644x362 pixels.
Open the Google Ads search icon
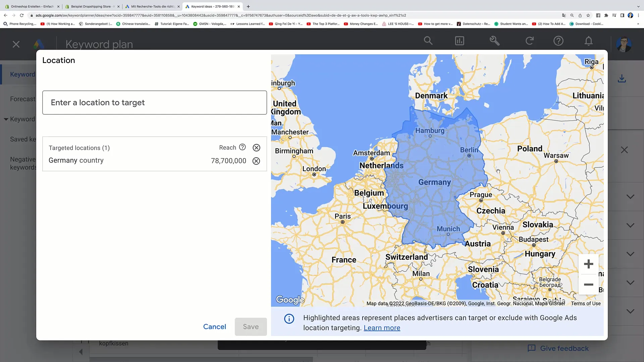(x=428, y=41)
